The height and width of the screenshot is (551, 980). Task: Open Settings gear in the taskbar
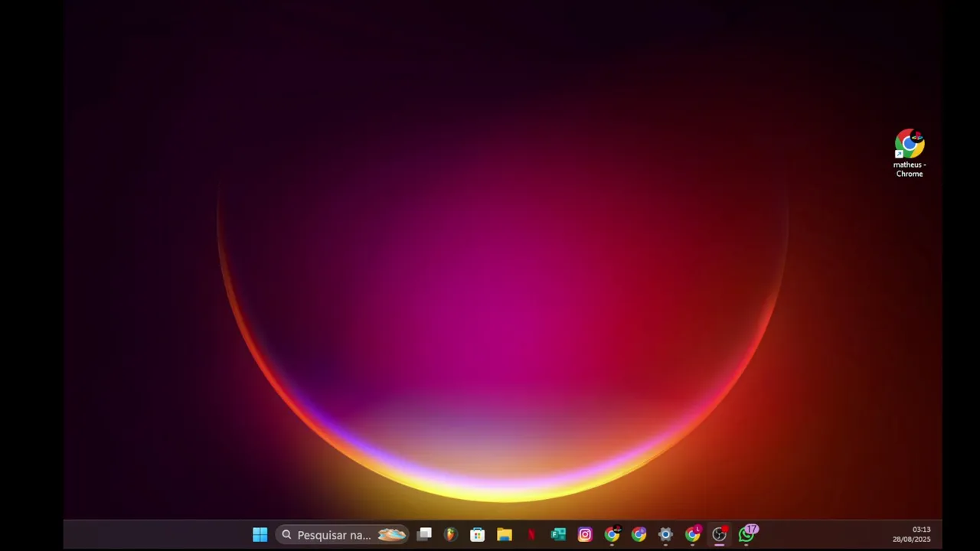[665, 535]
